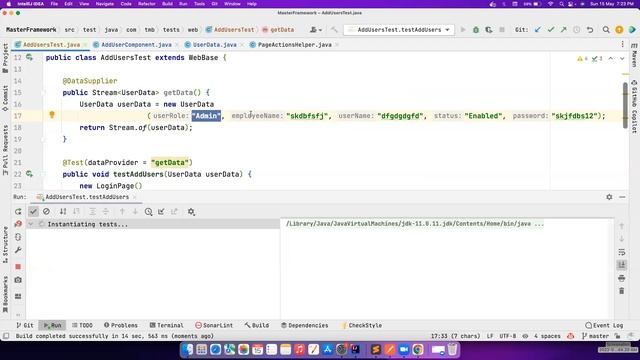The image size is (640, 360).
Task: Collapse all test results icon
Action: pos(106,211)
